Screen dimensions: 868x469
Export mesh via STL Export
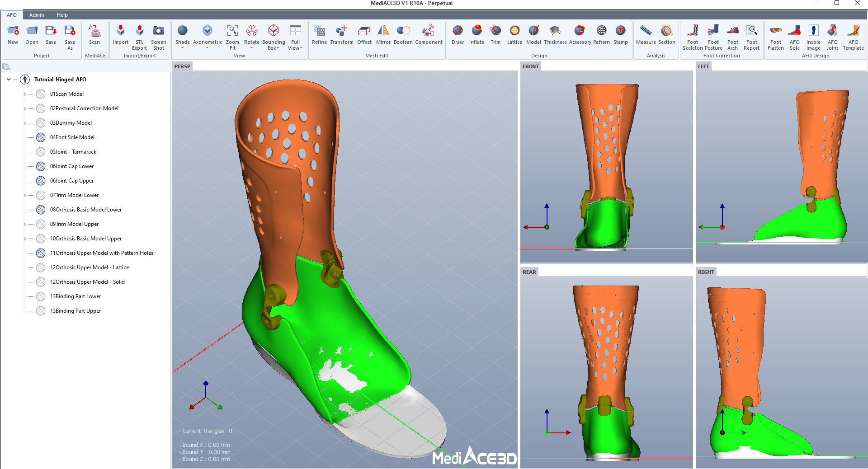(x=140, y=38)
